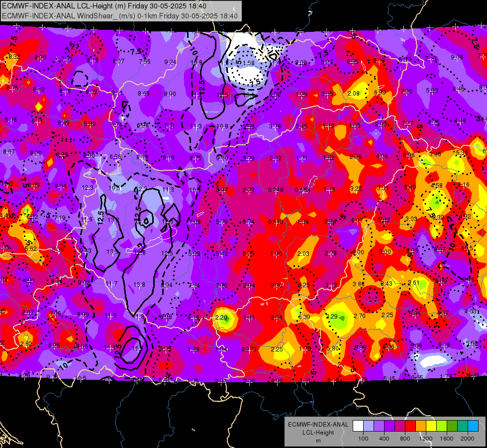
Task: Click the grid value 8.63
Action: [x=144, y=93]
